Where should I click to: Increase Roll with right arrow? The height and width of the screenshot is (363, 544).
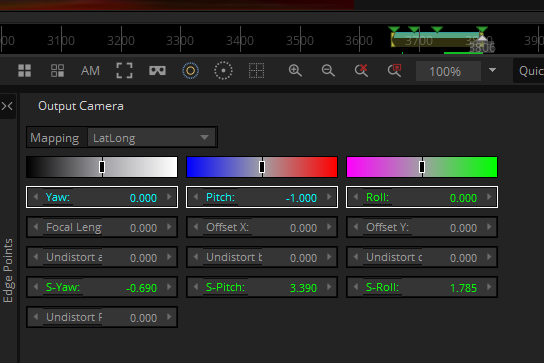coord(489,197)
